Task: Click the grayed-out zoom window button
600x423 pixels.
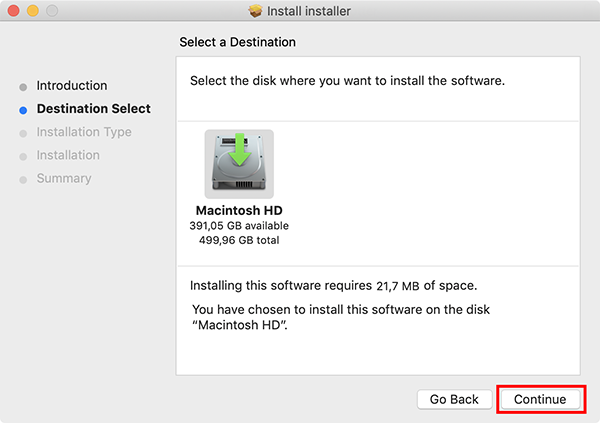Action: pos(51,11)
